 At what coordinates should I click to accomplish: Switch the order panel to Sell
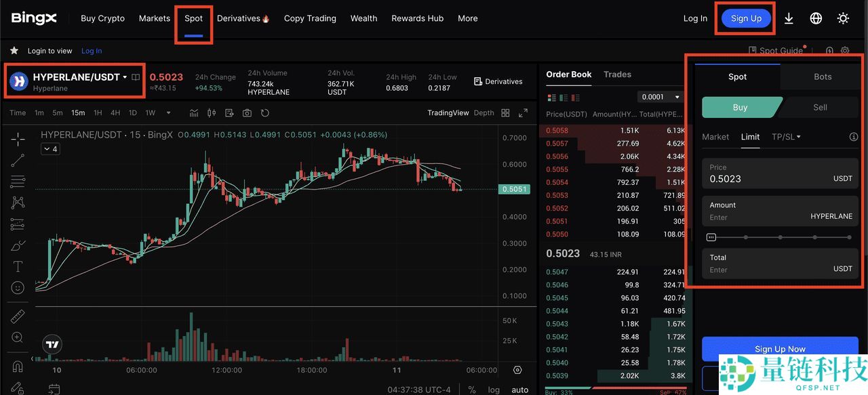(x=819, y=107)
